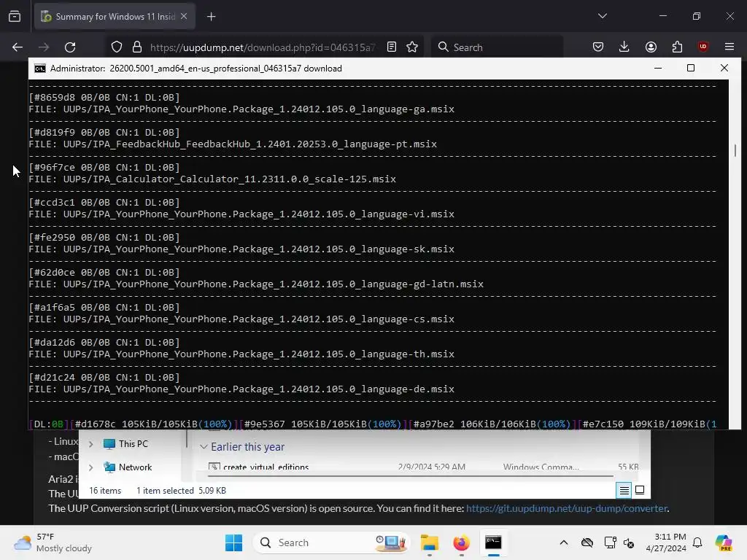
Task: Open File Explorer from taskbar
Action: (429, 542)
